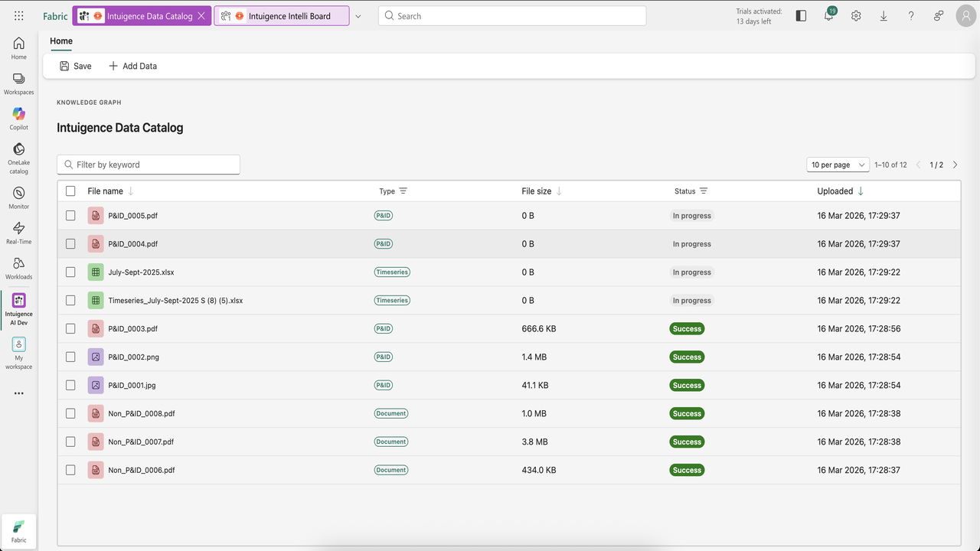Check the box for P&ID_0005.pdf
The width and height of the screenshot is (980, 551).
(70, 216)
